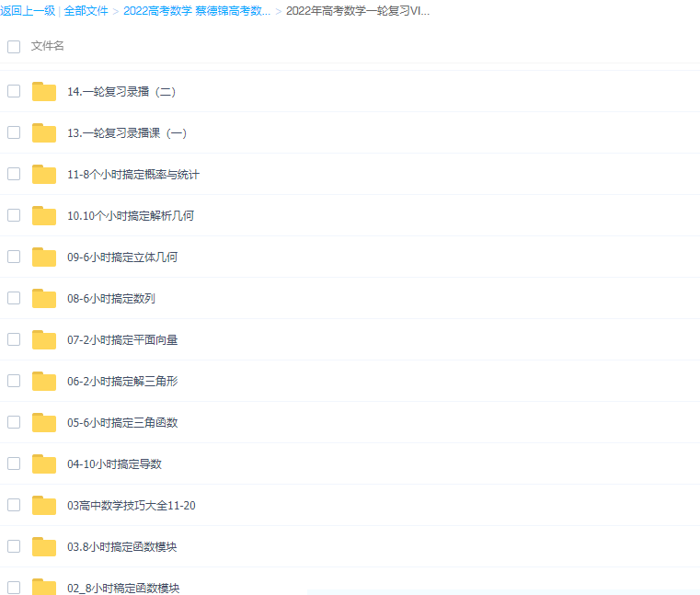The width and height of the screenshot is (700, 595).
Task: Click folder icon next to 10.10个小时搞定解析几何
Action: pyautogui.click(x=44, y=215)
